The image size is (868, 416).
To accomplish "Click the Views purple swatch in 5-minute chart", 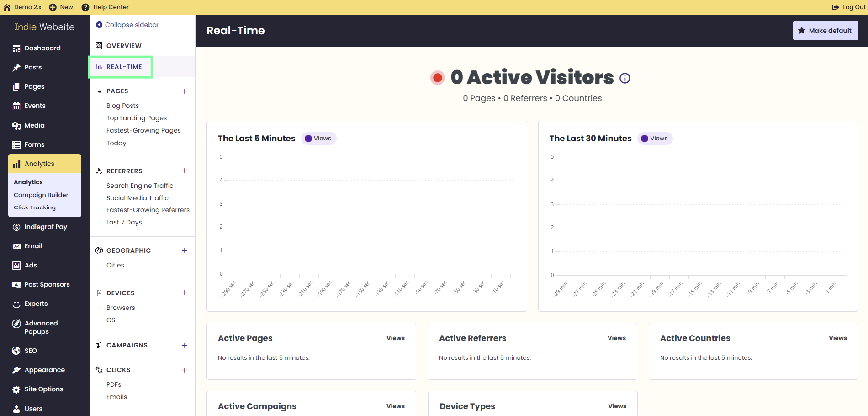I will [308, 139].
